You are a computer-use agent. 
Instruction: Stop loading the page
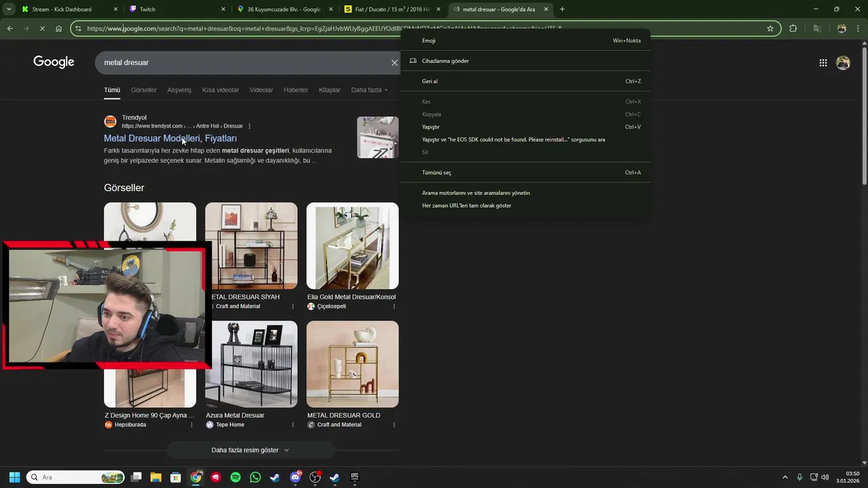point(42,28)
